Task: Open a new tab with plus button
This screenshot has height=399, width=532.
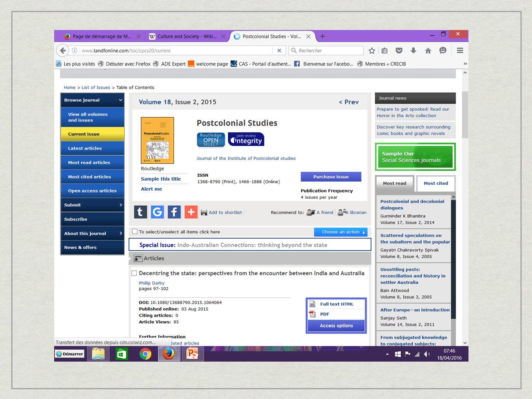Action: (x=322, y=36)
